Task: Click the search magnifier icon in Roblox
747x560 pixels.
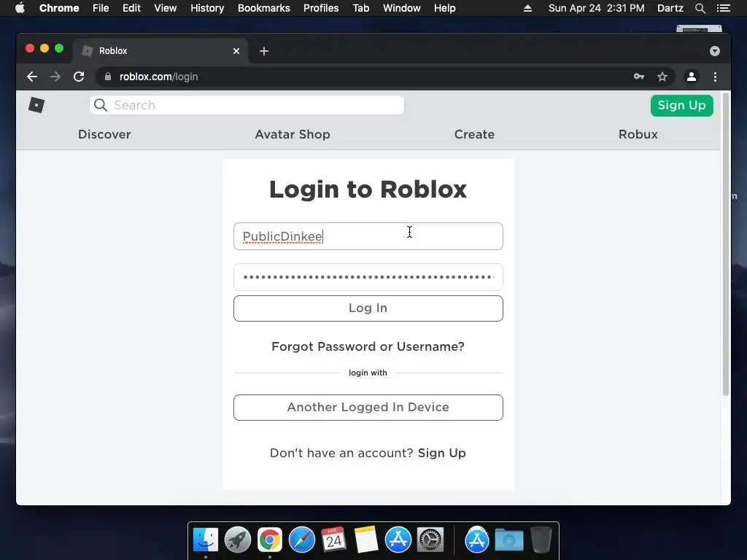Action: (101, 105)
